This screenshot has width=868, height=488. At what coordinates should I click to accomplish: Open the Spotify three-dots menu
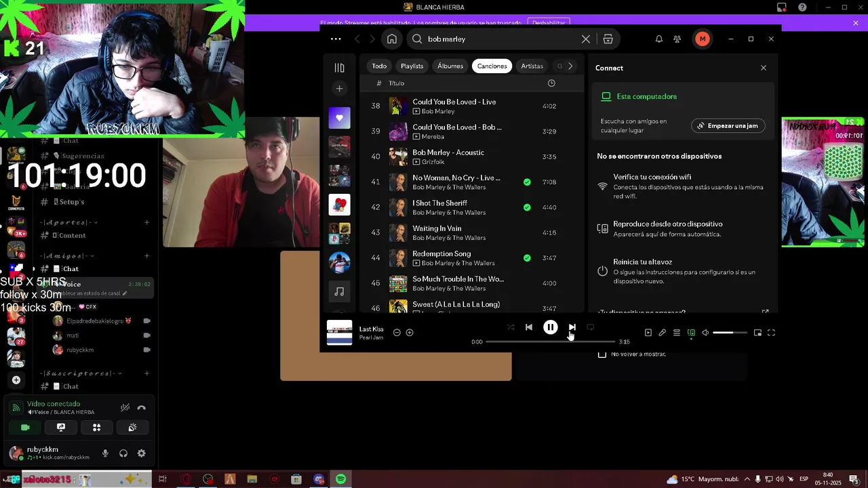[336, 39]
